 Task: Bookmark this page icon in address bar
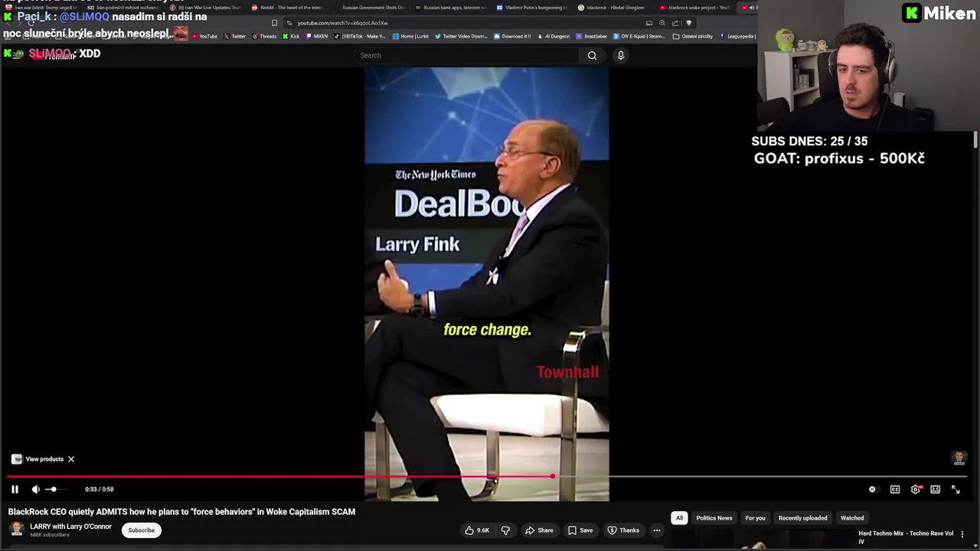[x=274, y=23]
